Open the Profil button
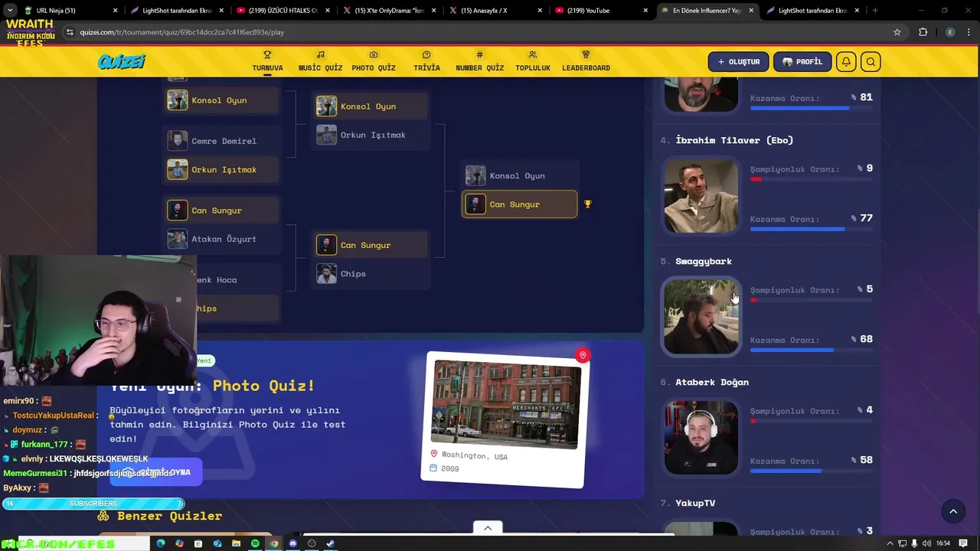The width and height of the screenshot is (980, 551). point(802,62)
